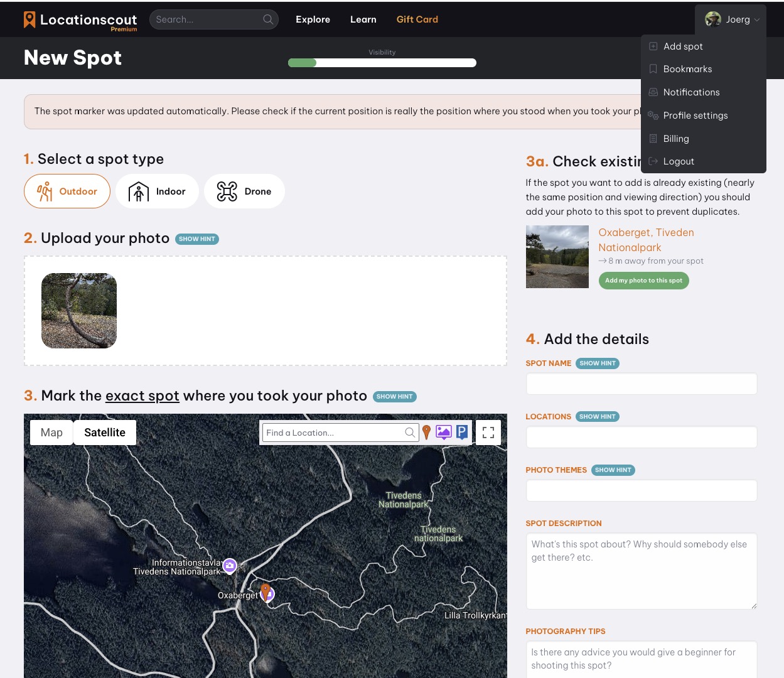784x678 pixels.
Task: Click the parking P icon on map toolbar
Action: point(462,432)
